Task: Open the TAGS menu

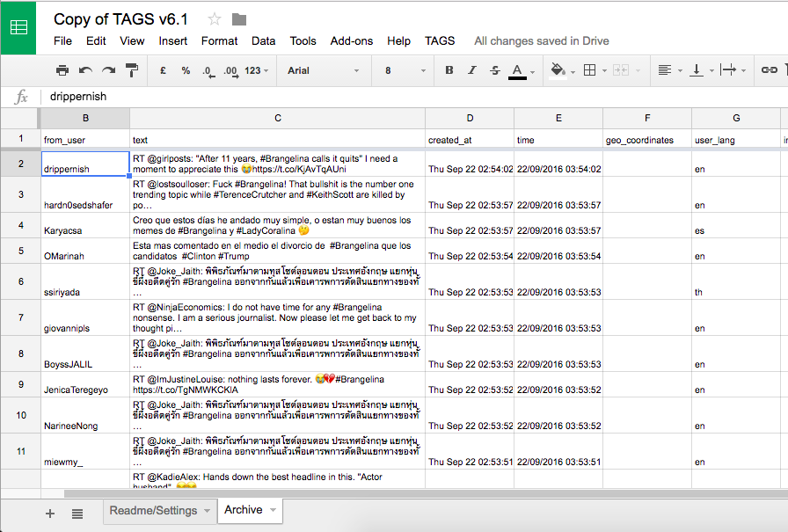Action: pyautogui.click(x=440, y=41)
